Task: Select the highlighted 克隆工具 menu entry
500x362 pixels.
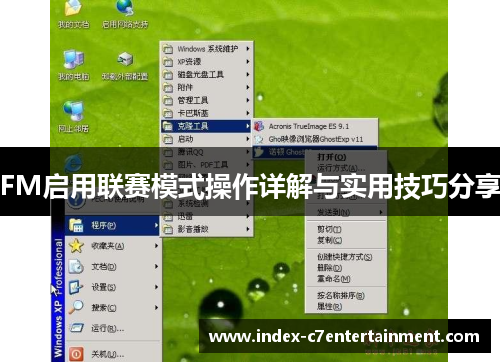Action: pos(206,126)
